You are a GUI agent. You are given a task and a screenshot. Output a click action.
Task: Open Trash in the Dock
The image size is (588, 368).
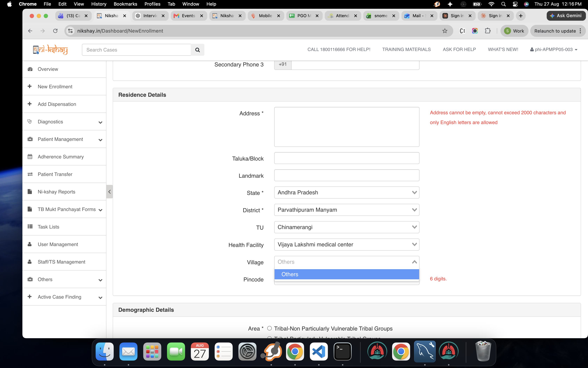tap(483, 352)
